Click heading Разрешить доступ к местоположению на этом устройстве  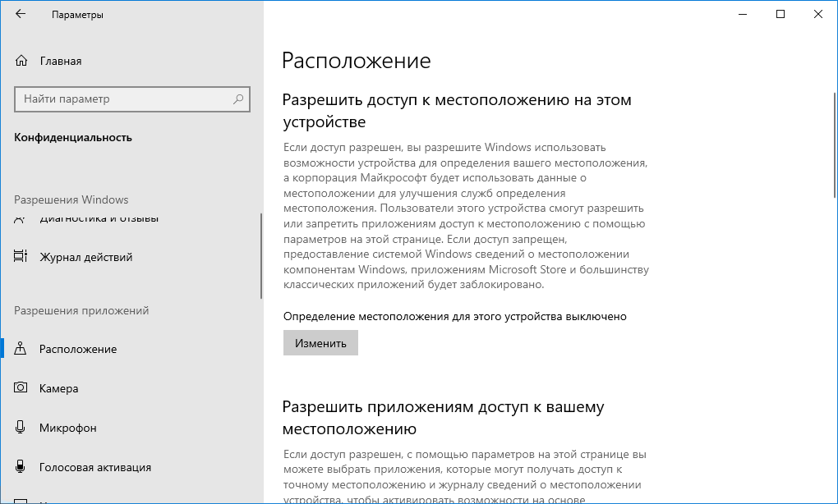click(457, 111)
